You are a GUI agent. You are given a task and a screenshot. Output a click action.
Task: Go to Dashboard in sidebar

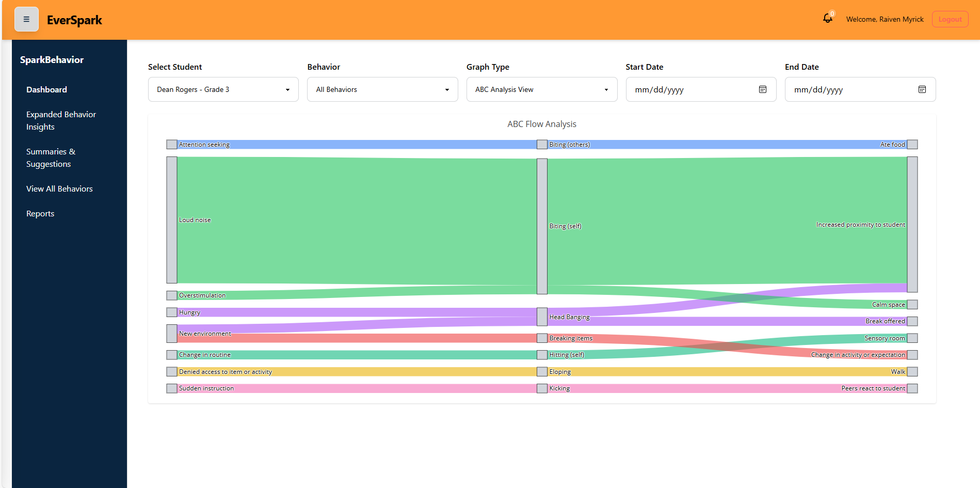coord(46,89)
